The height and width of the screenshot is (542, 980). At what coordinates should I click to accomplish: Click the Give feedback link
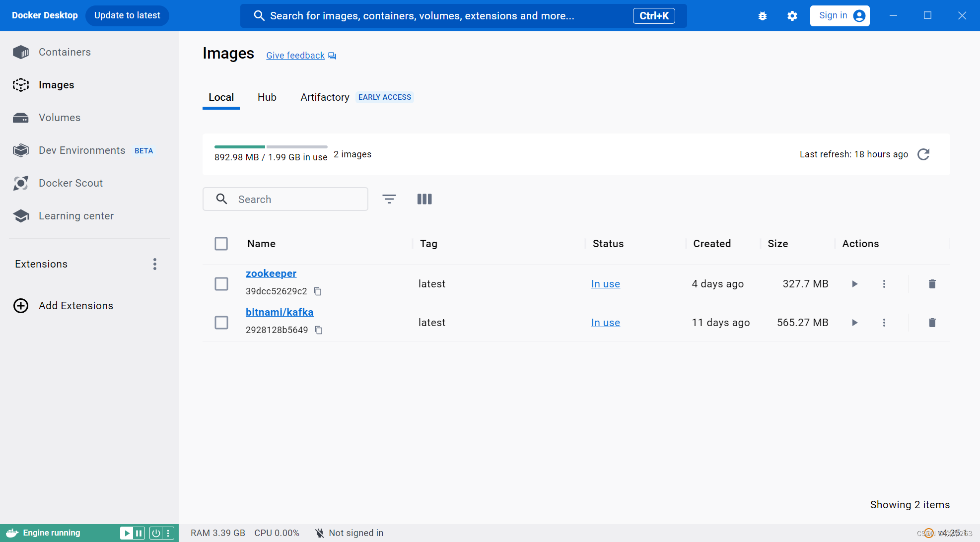(x=295, y=55)
